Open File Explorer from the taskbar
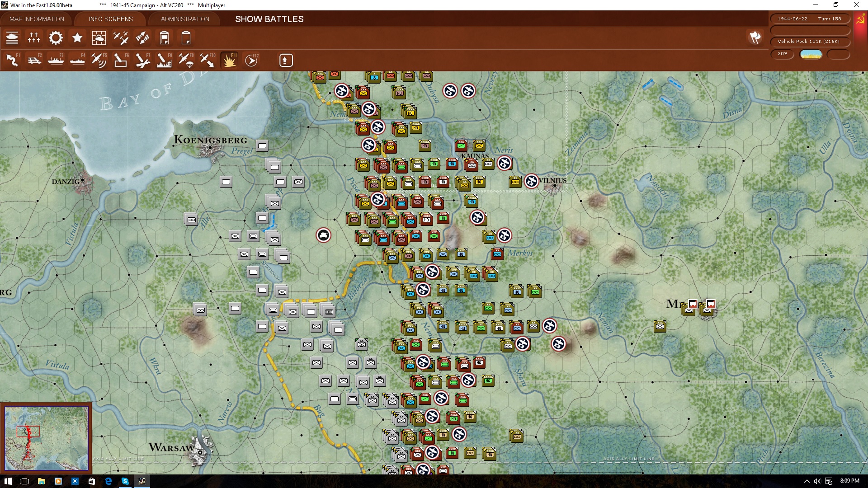The width and height of the screenshot is (868, 488). pos(41,481)
